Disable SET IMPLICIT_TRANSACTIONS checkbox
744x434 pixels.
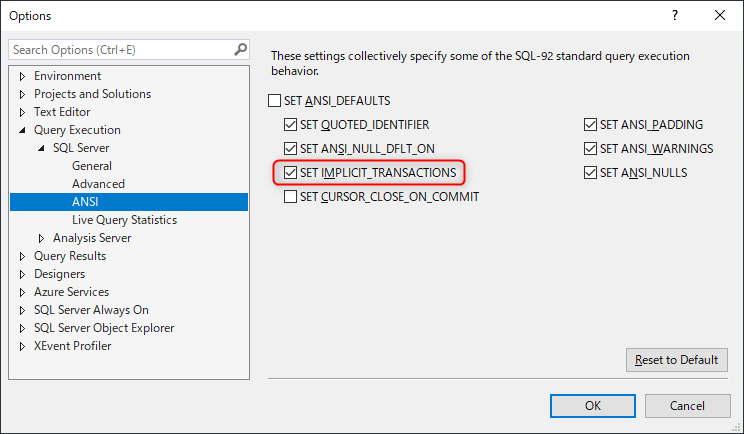point(291,173)
